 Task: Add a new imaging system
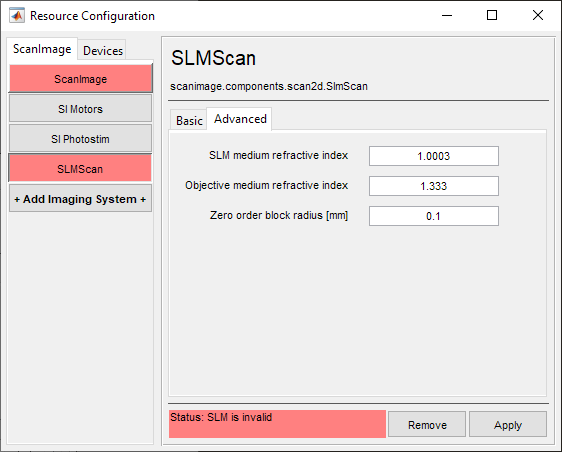pyautogui.click(x=81, y=199)
